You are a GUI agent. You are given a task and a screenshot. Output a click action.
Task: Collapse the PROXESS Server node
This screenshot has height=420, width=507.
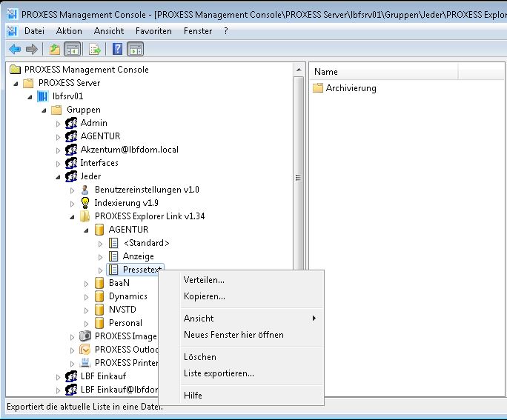pos(16,84)
